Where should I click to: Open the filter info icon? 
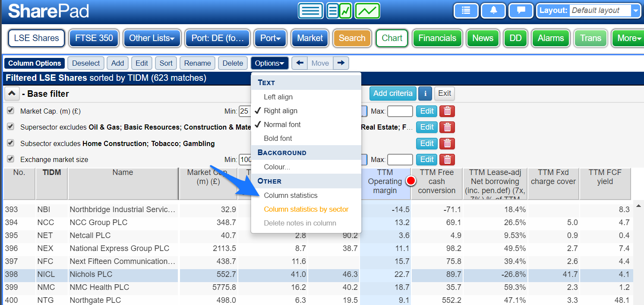(425, 93)
